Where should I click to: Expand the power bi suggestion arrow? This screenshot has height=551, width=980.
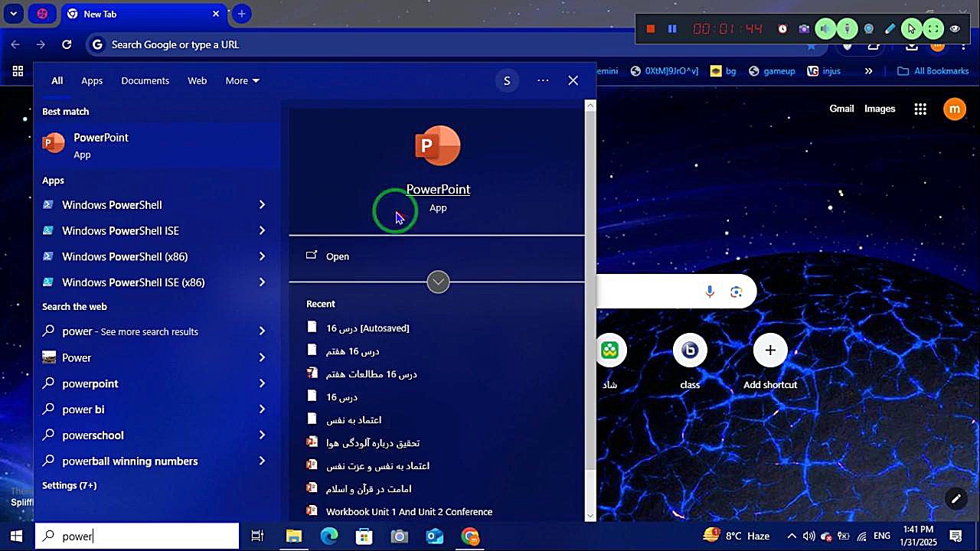pos(262,409)
